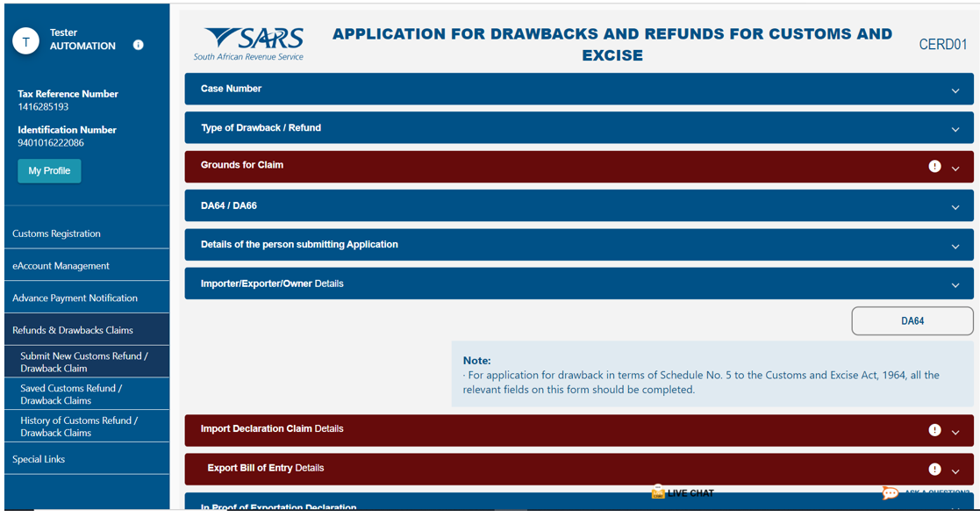Click the Tester AUTOMATION user name

click(82, 39)
